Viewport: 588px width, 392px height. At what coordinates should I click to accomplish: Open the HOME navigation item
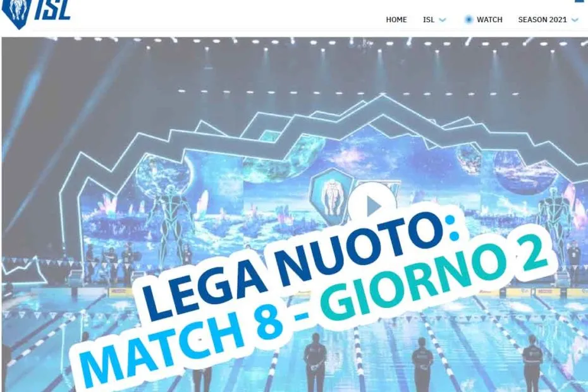pyautogui.click(x=396, y=20)
